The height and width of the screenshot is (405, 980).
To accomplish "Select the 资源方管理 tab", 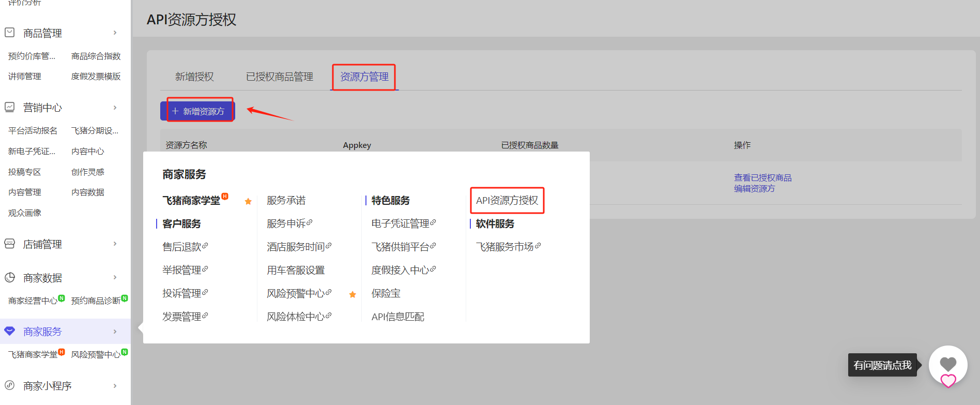I will tap(364, 77).
